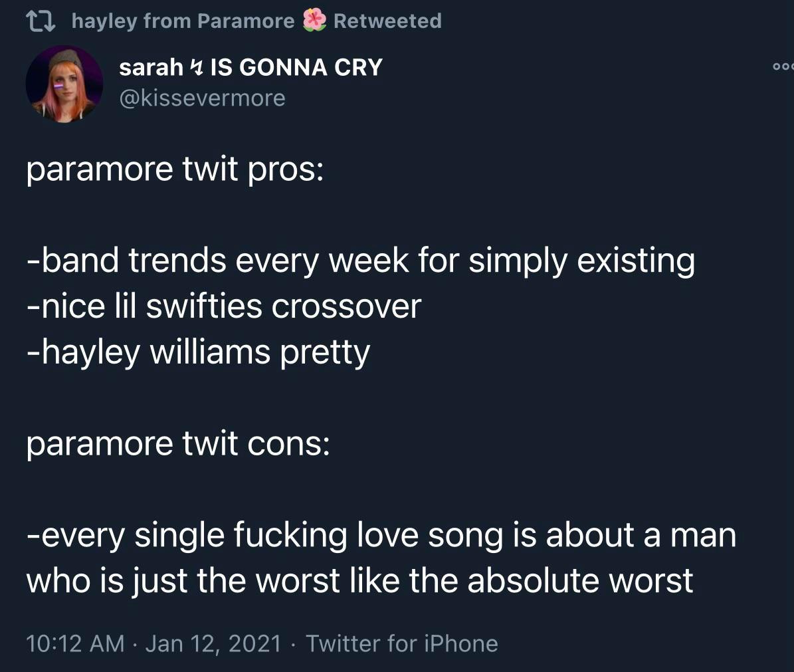Viewport: 794px width, 672px height.
Task: Click the 10:12 AM timestamp
Action: (75, 643)
